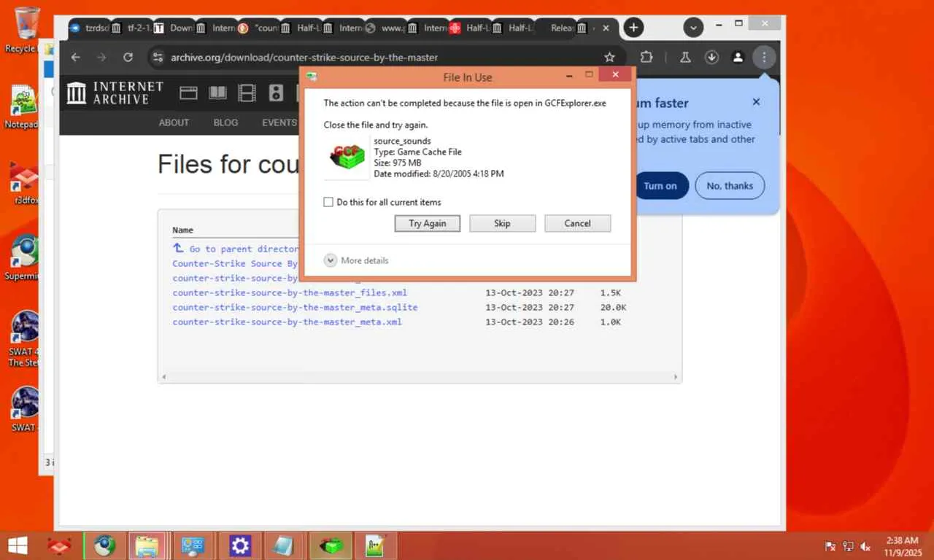Dismiss the memory saver popup with X
This screenshot has height=560, width=934.
756,102
